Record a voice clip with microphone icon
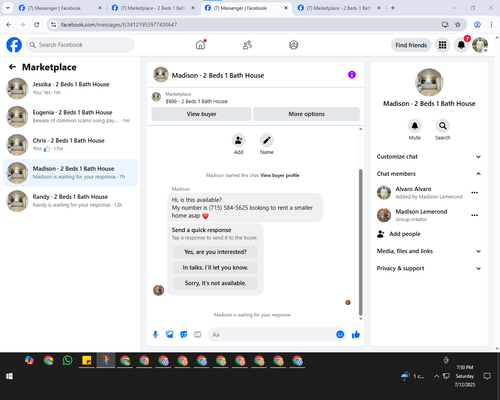500x400 pixels. coord(155,334)
